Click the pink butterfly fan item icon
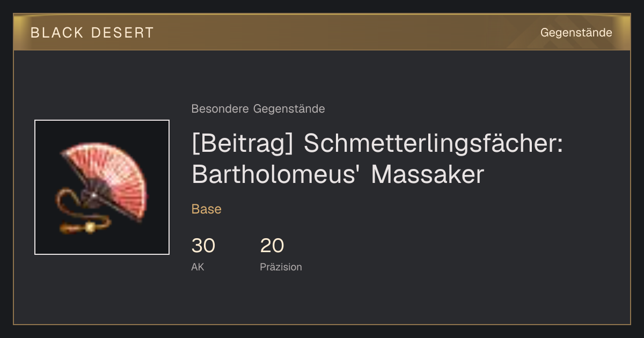 pyautogui.click(x=102, y=187)
